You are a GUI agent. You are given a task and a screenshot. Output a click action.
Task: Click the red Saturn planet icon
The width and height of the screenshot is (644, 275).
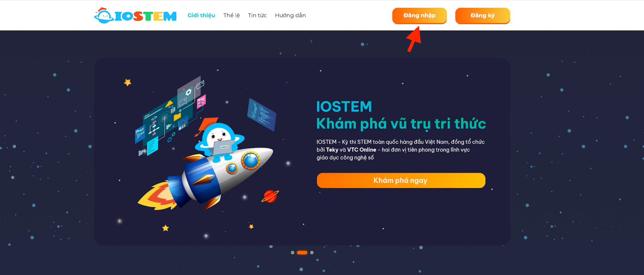click(270, 196)
